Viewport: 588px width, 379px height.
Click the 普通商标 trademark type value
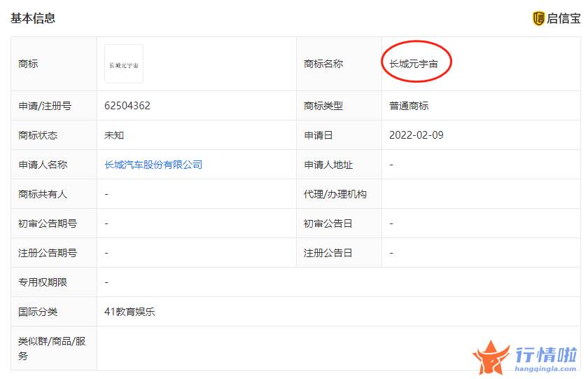coord(409,106)
